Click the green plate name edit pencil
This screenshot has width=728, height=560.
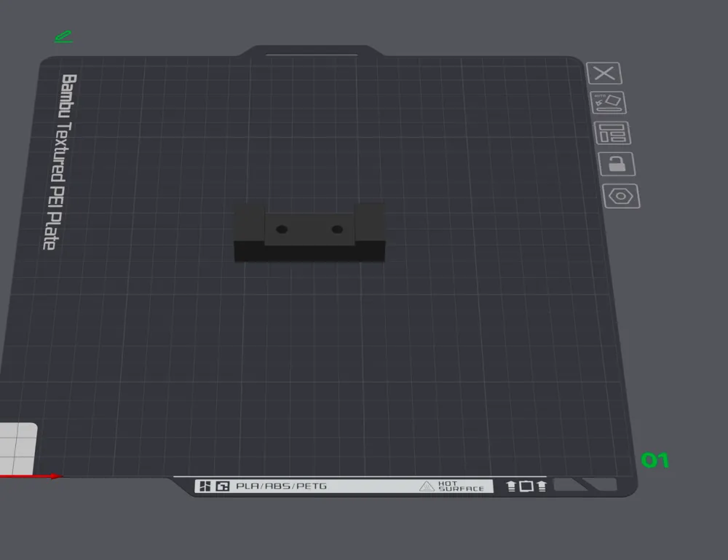[x=63, y=36]
